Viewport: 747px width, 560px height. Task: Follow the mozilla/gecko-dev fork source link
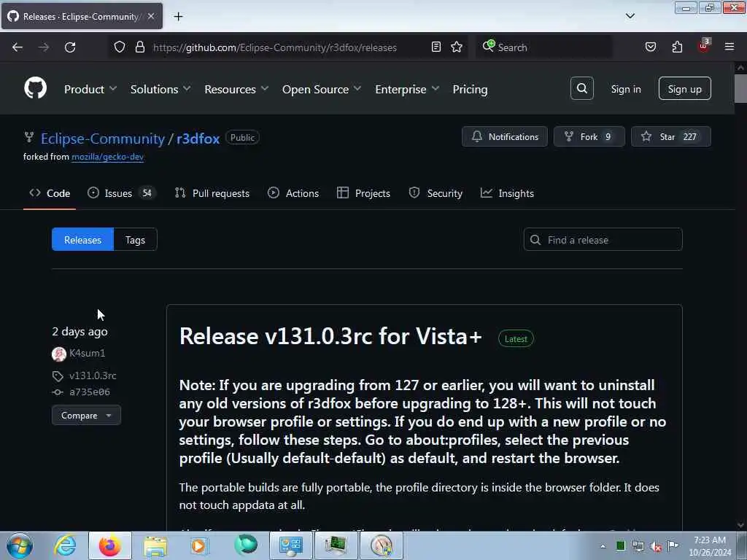108,157
